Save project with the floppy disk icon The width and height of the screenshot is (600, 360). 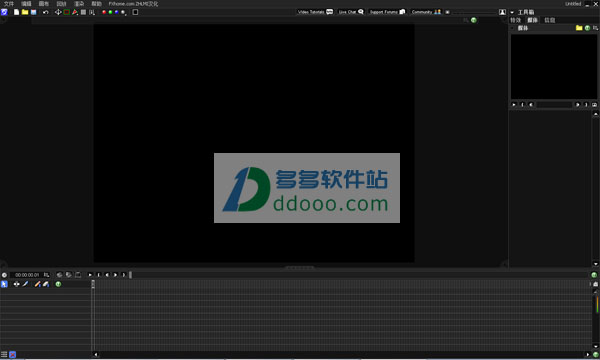coord(34,12)
